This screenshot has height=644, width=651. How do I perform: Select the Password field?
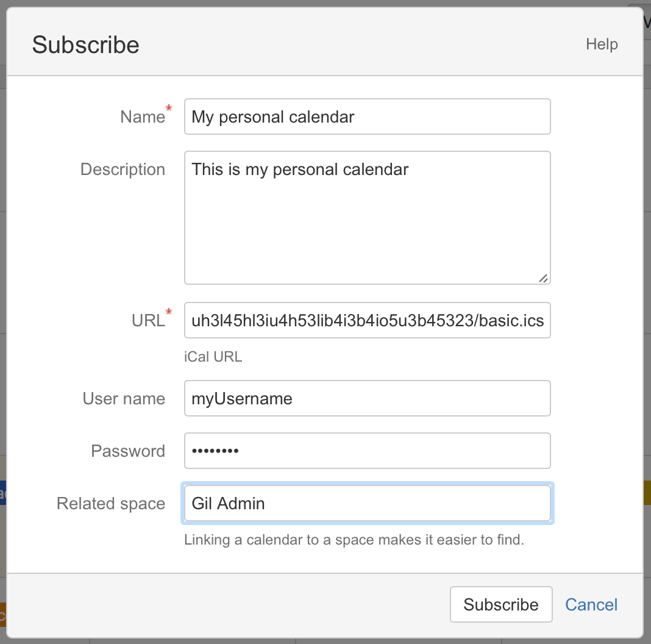tap(367, 451)
